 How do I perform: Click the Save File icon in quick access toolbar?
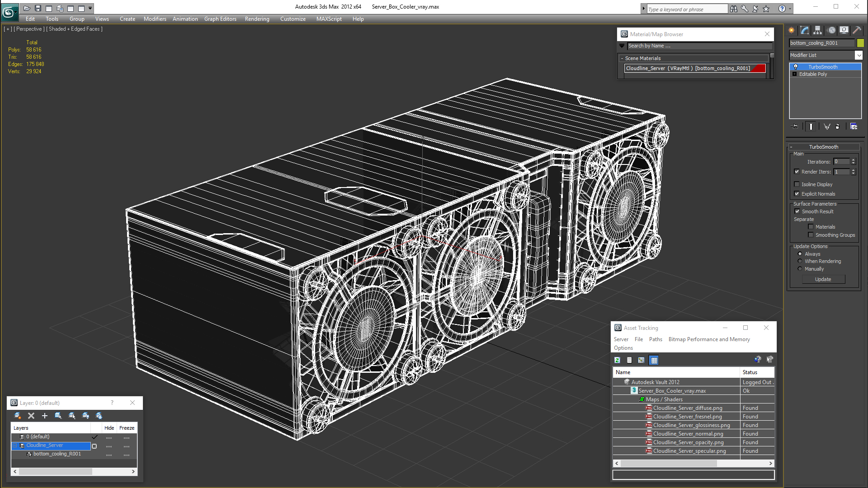tap(38, 8)
